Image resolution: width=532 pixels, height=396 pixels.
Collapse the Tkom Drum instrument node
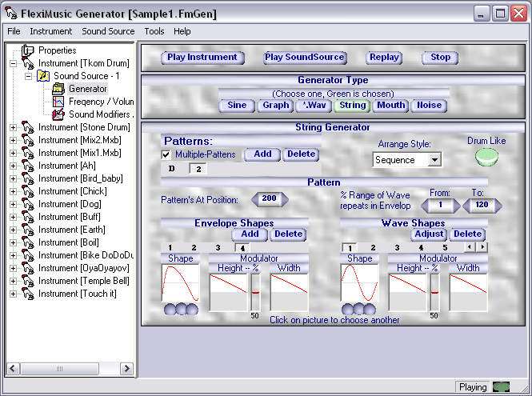tap(13, 63)
